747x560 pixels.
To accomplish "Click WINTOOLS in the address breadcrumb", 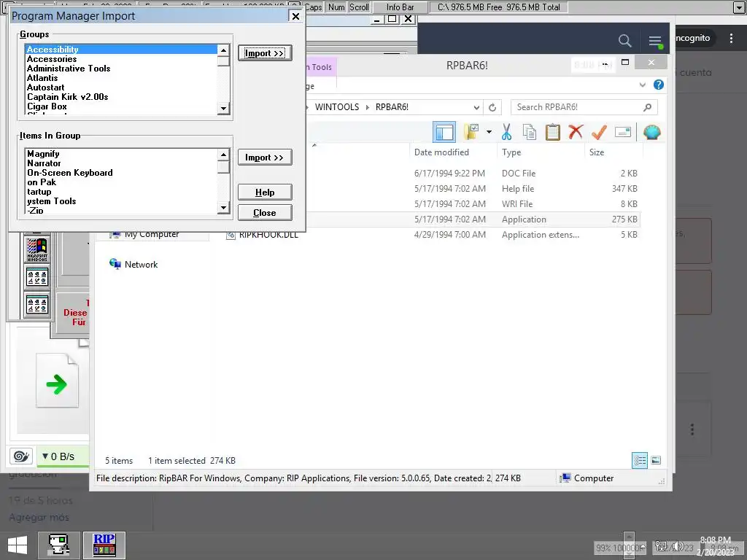I will 337,107.
